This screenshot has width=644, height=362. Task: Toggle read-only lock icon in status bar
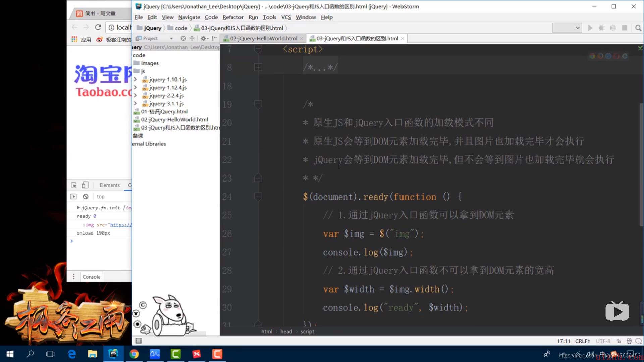point(619,341)
